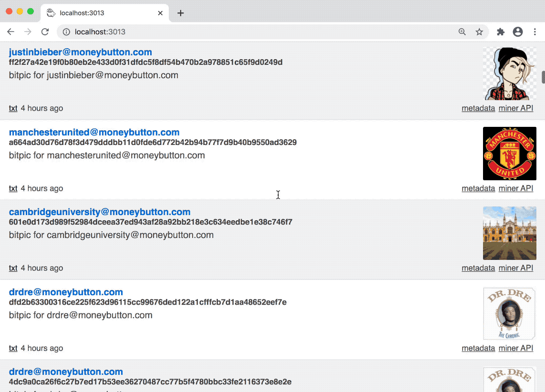This screenshot has height=392, width=545.
Task: Bookmark this page with the star icon
Action: tap(479, 31)
